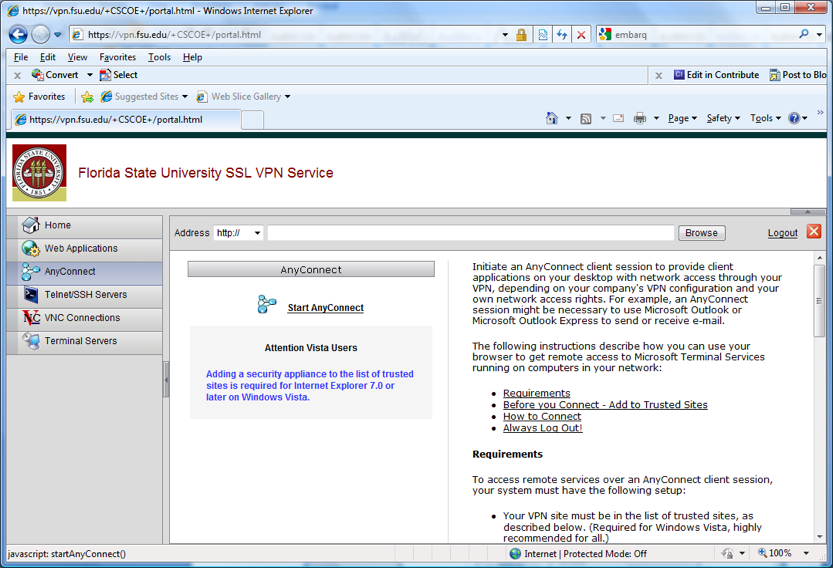The image size is (833, 568).
Task: Click the Always Log Out! link
Action: point(542,428)
